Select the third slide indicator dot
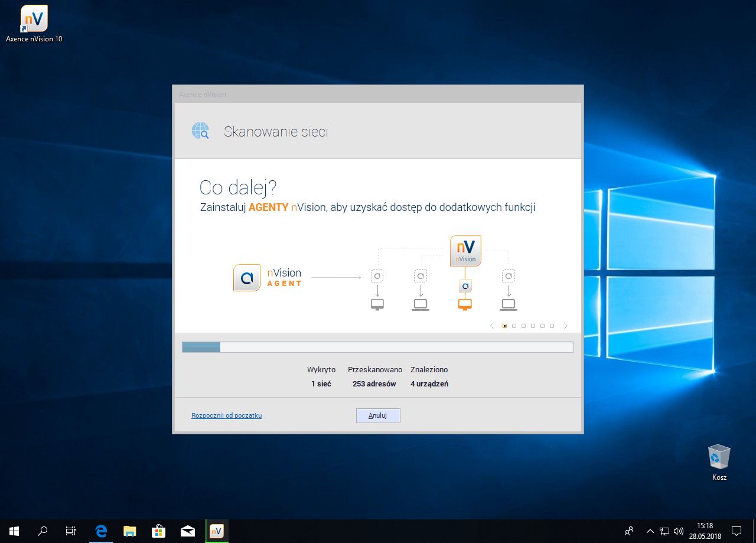The image size is (756, 543). click(523, 326)
